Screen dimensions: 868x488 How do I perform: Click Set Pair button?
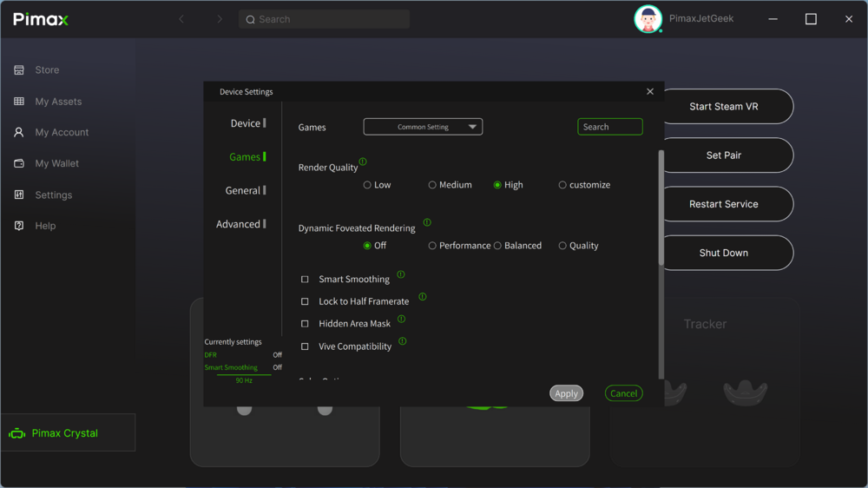click(x=724, y=155)
